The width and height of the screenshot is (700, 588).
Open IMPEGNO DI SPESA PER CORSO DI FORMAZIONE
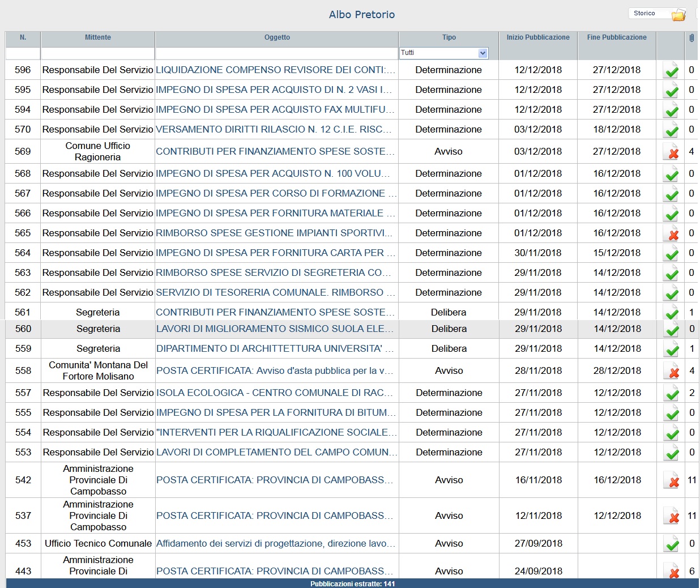coord(276,193)
